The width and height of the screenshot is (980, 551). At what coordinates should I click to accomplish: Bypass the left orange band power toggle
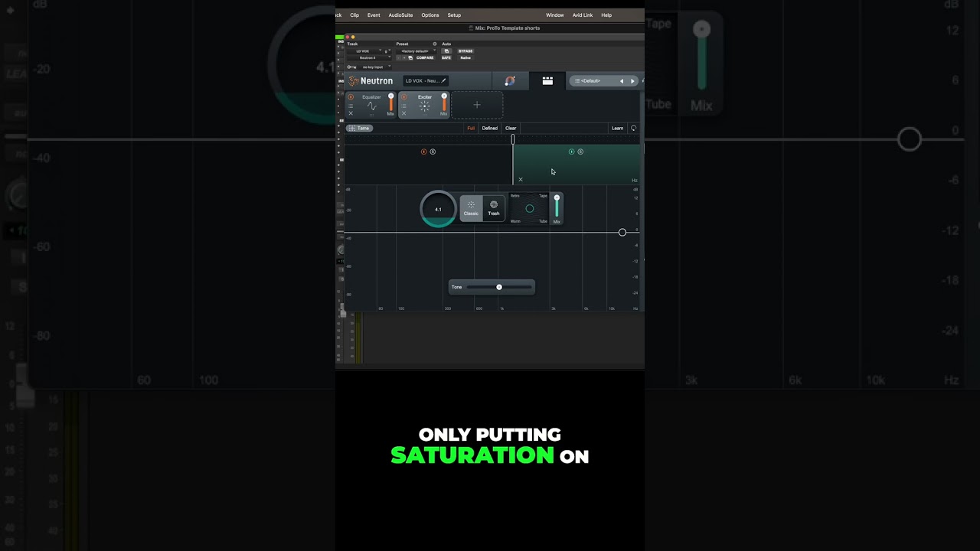point(424,152)
